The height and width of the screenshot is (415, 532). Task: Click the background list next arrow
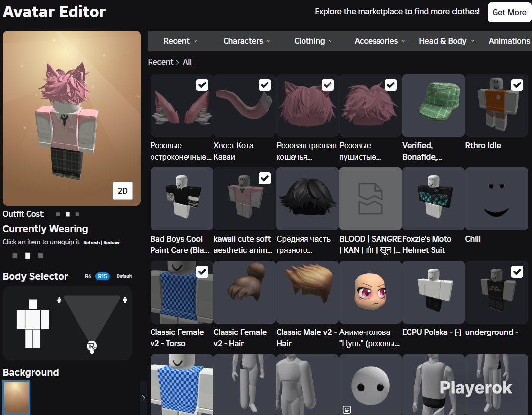[143, 397]
